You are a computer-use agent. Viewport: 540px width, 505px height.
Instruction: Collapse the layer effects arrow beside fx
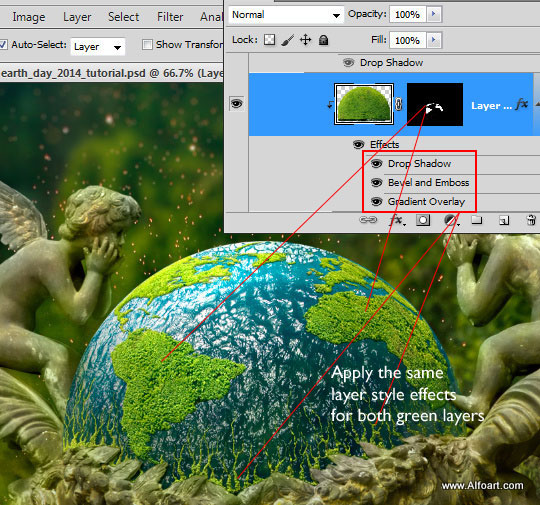(537, 103)
